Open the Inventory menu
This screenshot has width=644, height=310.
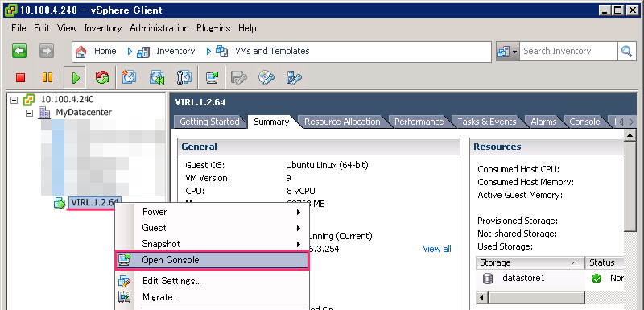click(103, 28)
